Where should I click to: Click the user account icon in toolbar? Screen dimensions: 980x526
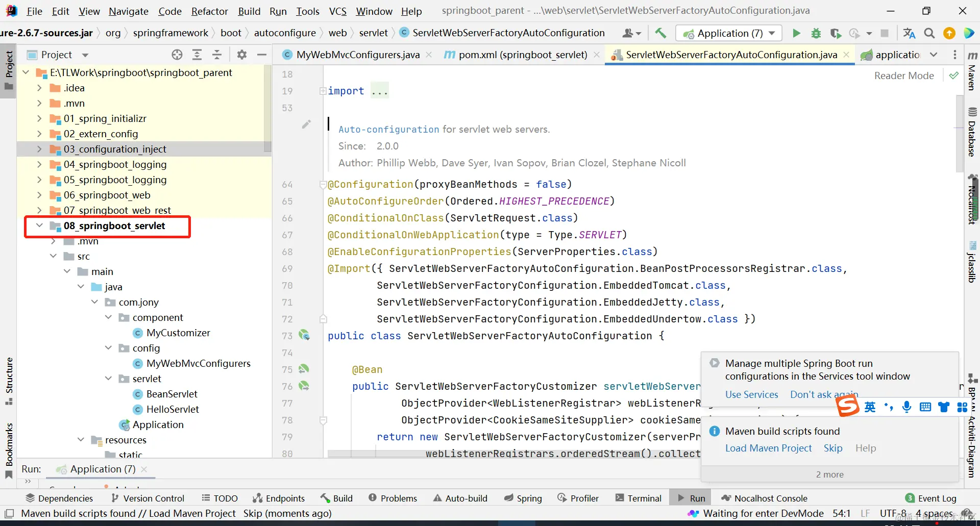631,33
